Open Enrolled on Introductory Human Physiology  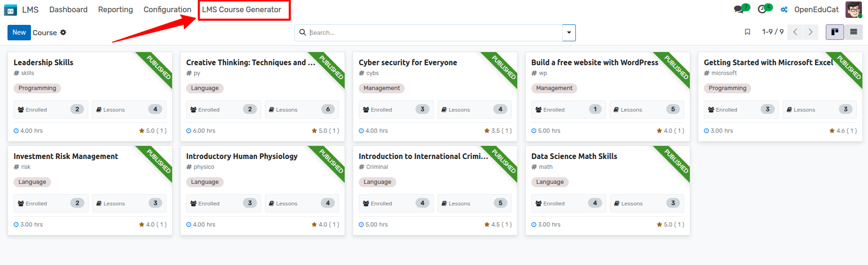pos(224,203)
